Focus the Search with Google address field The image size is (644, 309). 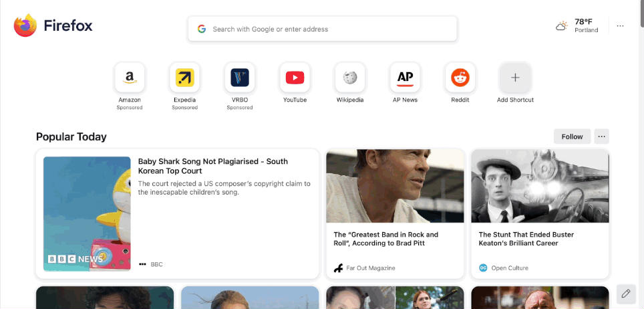[323, 29]
